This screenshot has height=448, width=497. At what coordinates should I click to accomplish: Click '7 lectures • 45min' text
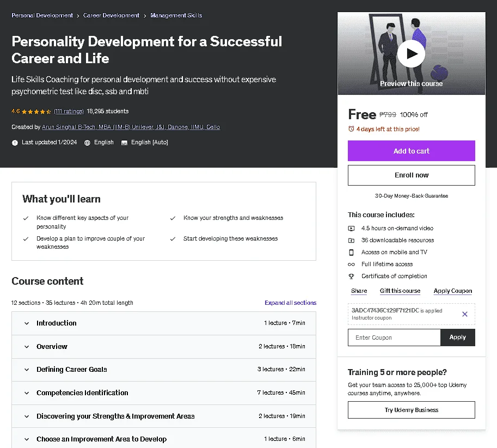pos(281,393)
